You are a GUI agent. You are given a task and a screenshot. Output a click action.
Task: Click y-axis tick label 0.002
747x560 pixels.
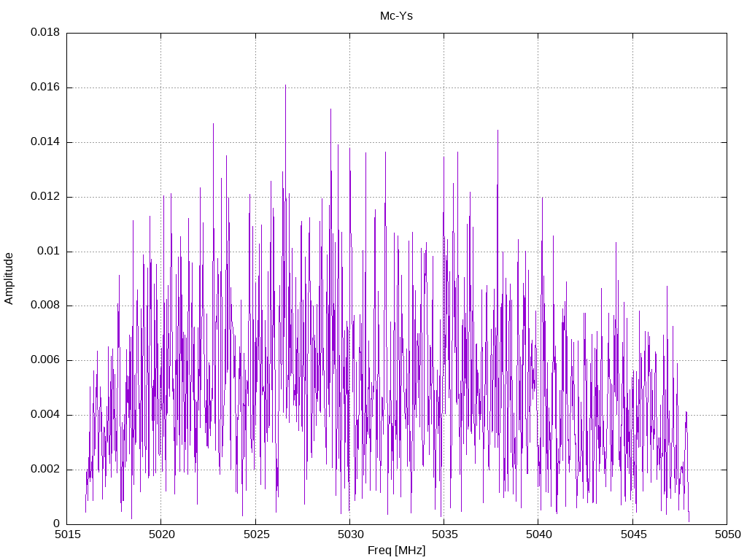tap(45, 469)
